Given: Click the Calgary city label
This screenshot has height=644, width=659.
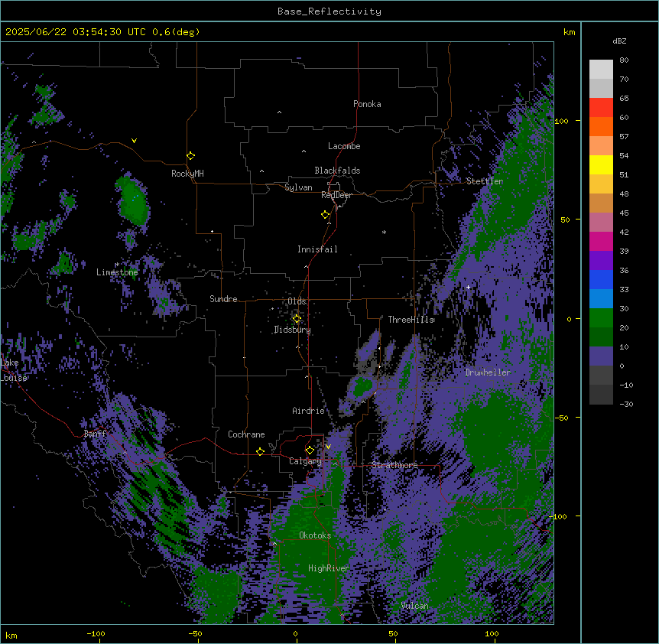Looking at the screenshot, I should 306,461.
